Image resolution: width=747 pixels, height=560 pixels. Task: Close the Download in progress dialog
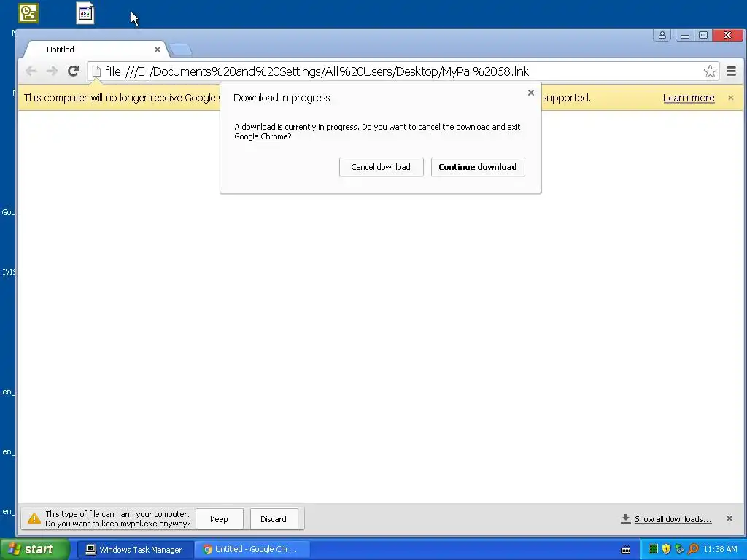(x=531, y=93)
